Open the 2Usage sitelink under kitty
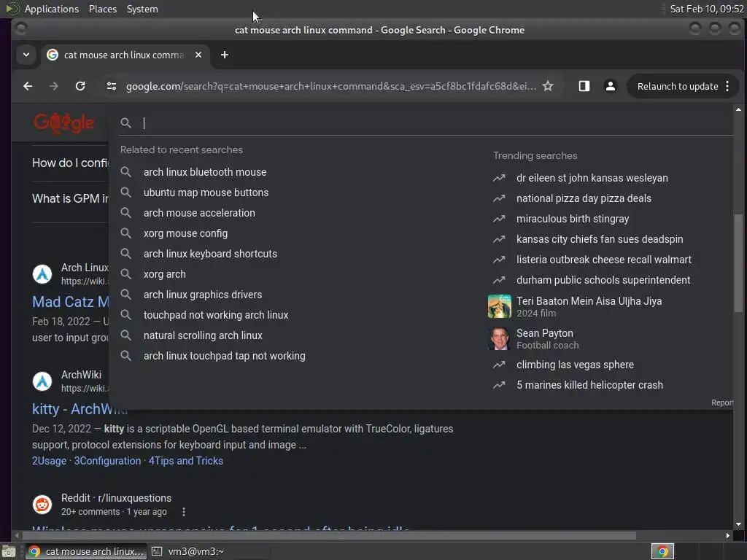This screenshot has height=560, width=747. click(x=49, y=461)
